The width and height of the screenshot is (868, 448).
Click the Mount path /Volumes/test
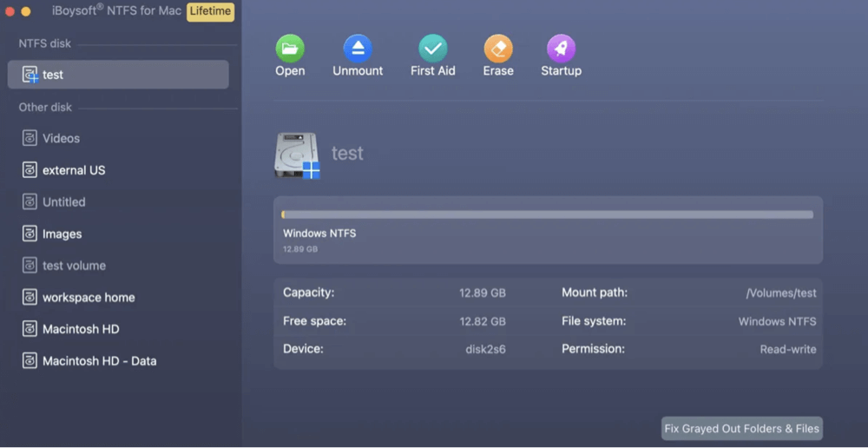coord(781,293)
